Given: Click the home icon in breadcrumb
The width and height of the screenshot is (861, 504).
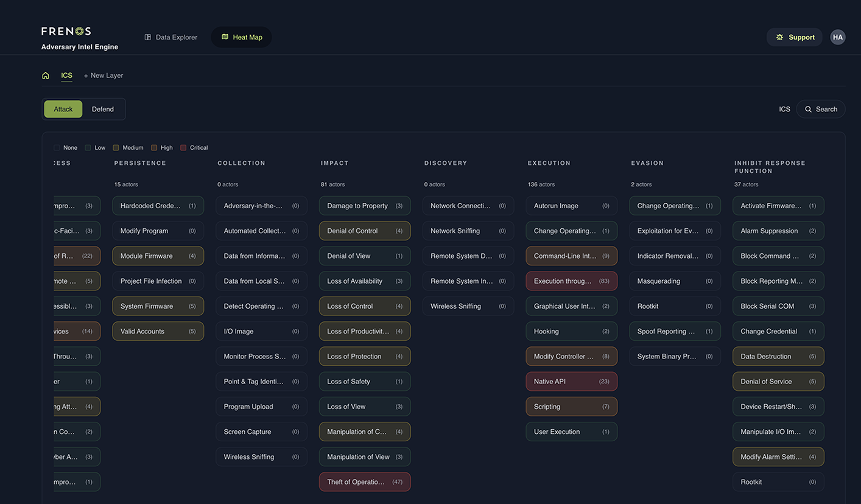Looking at the screenshot, I should (x=46, y=75).
